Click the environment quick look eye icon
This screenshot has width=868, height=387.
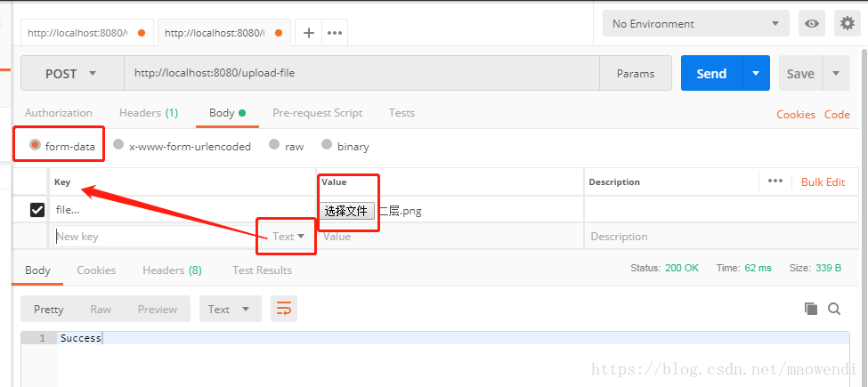(812, 24)
